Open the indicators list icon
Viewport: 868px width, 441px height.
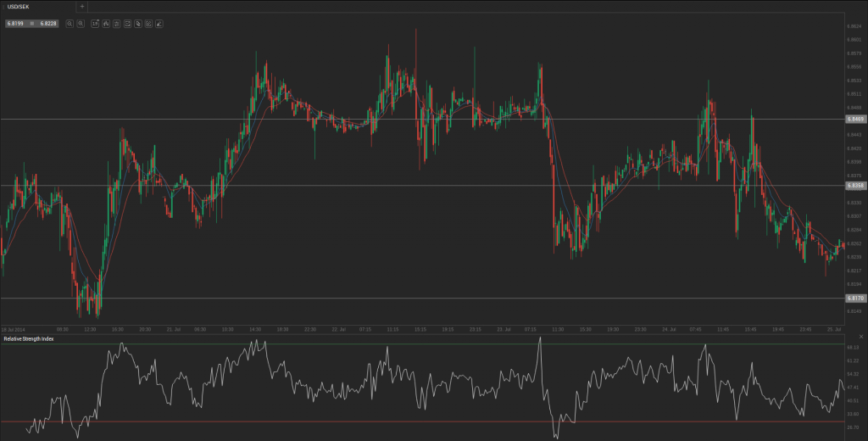116,24
